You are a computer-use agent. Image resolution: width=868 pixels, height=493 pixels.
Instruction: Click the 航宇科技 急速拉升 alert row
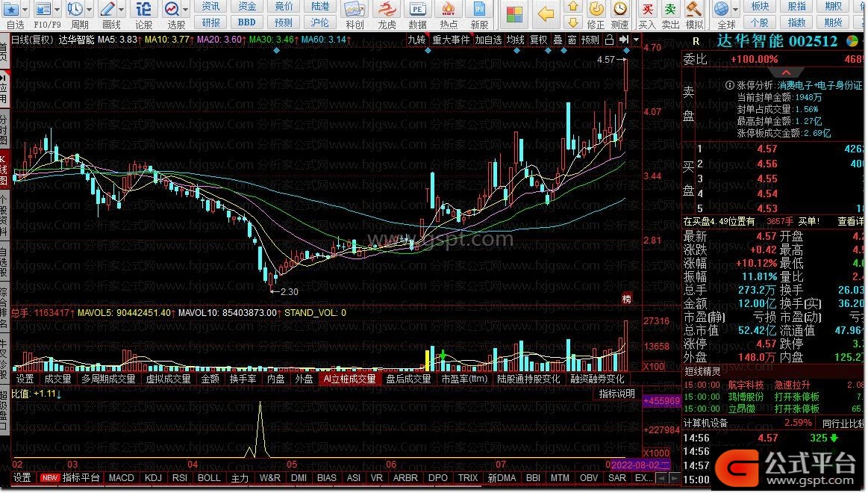pos(772,385)
